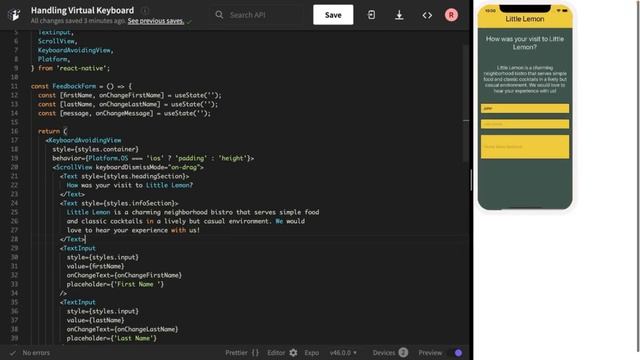Click the No errors checkmark icon
Viewport: 640px width, 360px height.
click(x=13, y=353)
